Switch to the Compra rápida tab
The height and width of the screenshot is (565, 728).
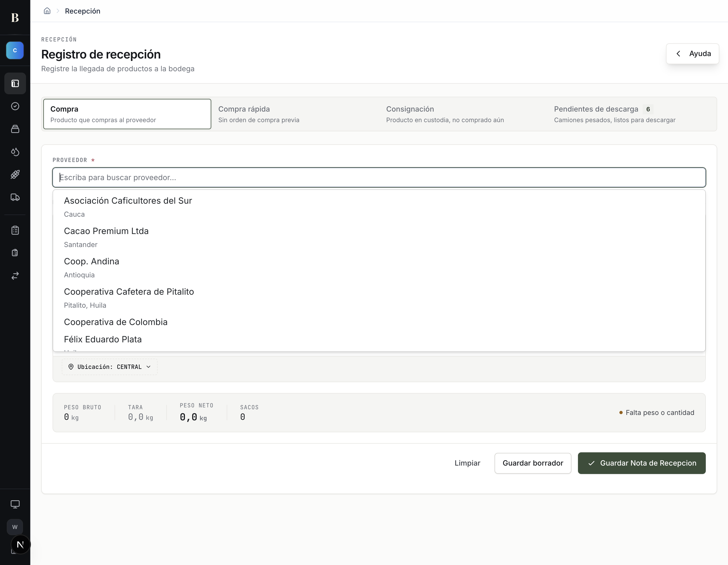[x=295, y=114]
